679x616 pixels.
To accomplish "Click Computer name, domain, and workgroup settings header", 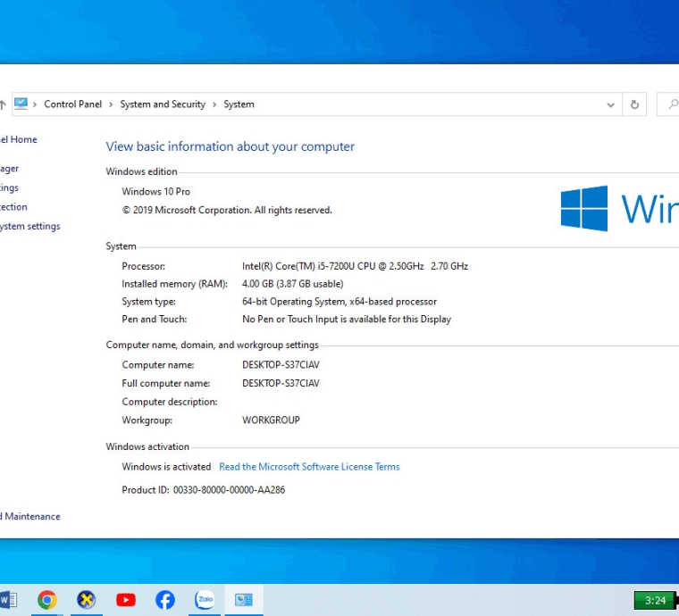I will coord(213,345).
